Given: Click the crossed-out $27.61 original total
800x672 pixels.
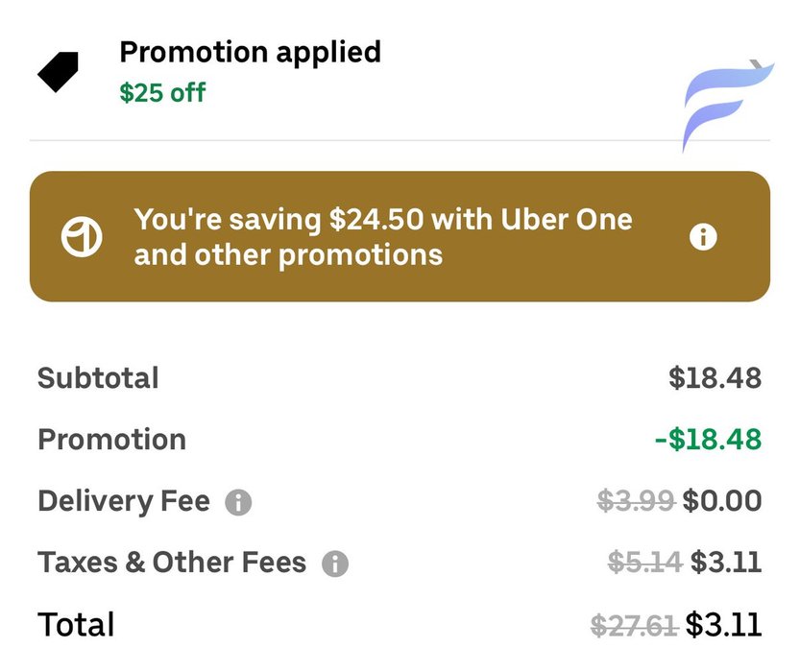Looking at the screenshot, I should pyautogui.click(x=634, y=626).
